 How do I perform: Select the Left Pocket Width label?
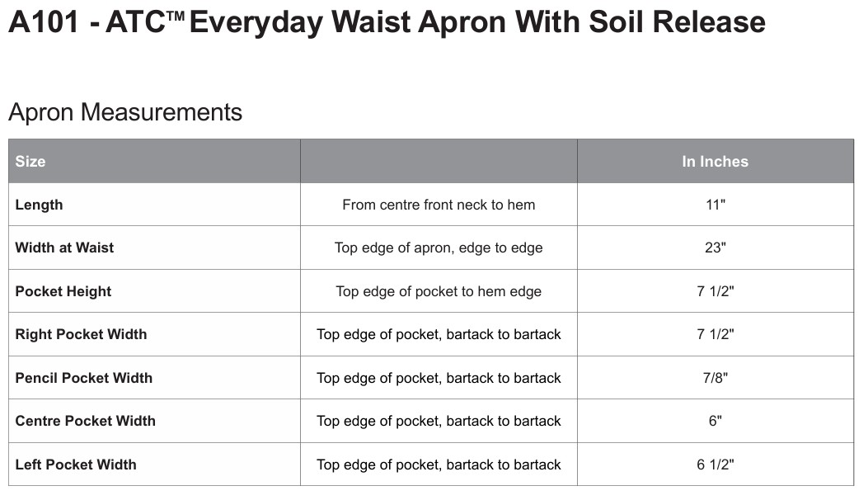(76, 465)
